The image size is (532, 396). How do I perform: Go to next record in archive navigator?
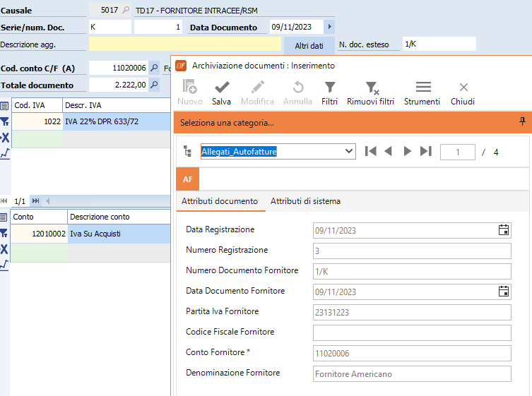click(x=407, y=151)
